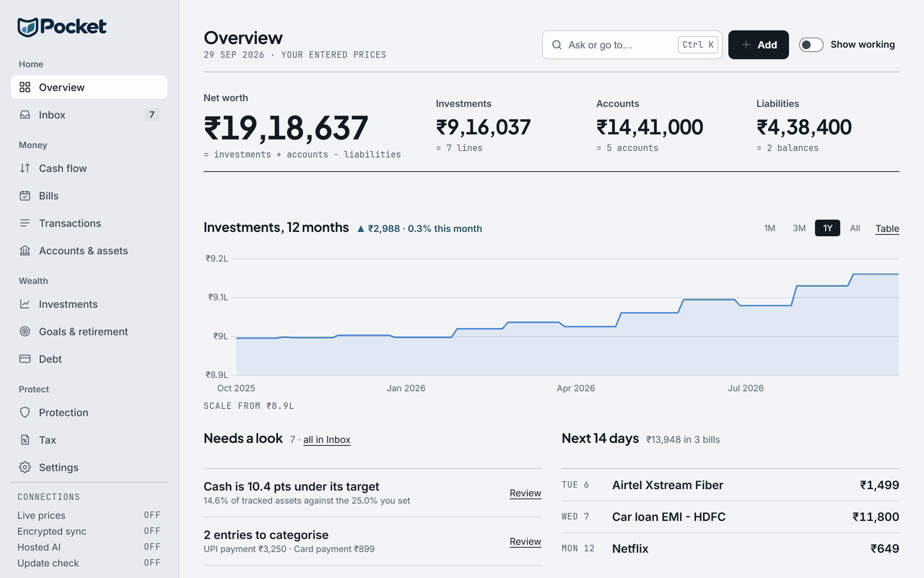Viewport: 924px width, 578px height.
Task: Go to Protection section
Action: click(89, 413)
